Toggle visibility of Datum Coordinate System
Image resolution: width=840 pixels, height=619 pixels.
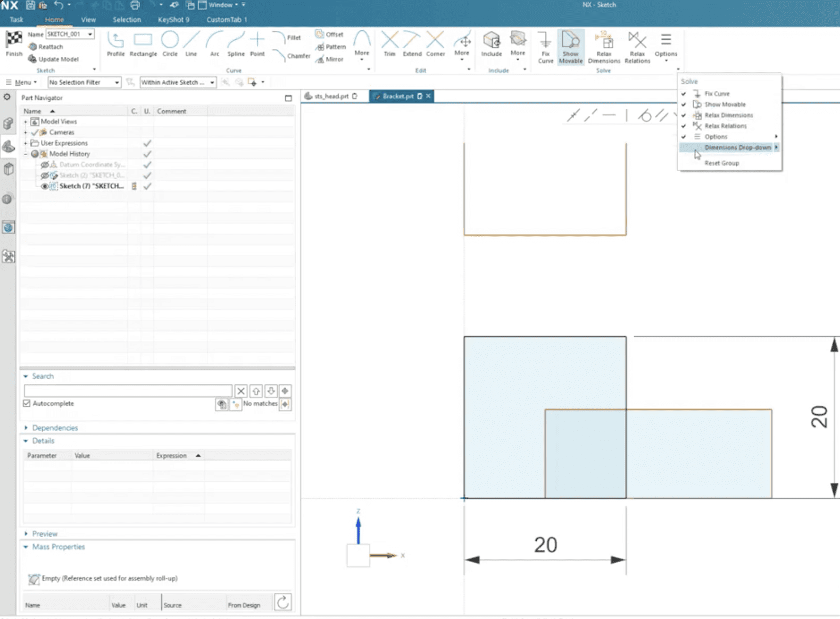point(45,165)
